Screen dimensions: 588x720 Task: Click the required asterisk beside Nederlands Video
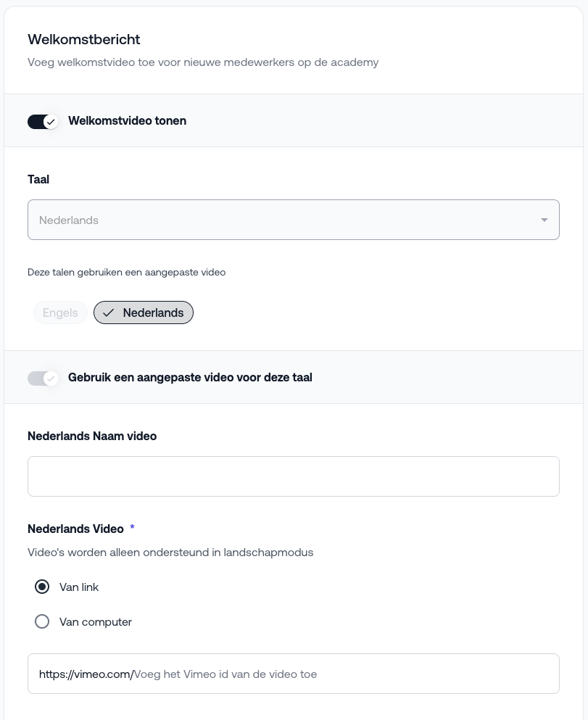click(x=132, y=529)
